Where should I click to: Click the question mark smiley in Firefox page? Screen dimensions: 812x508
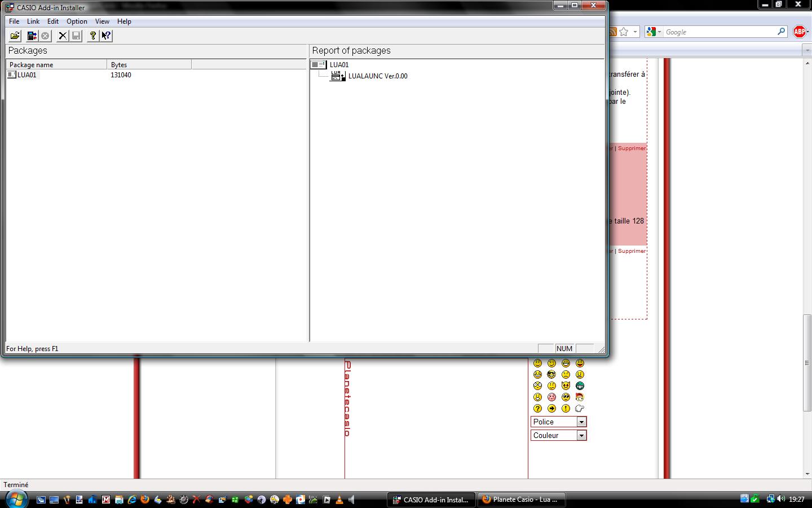(x=537, y=409)
